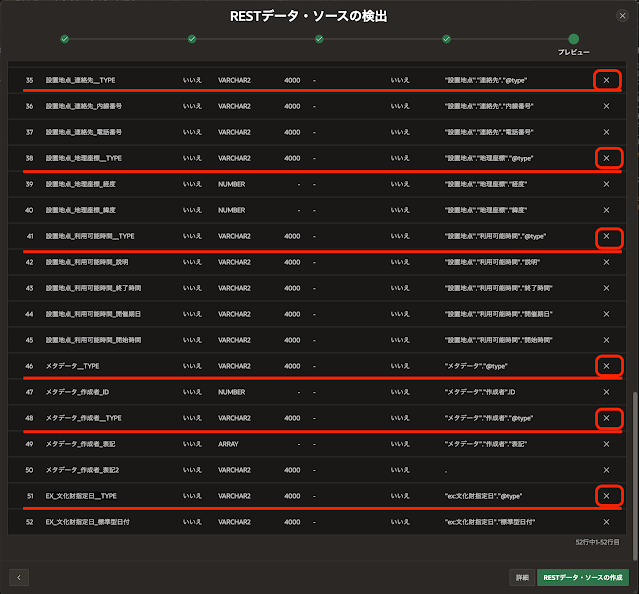Click the X icon for row 40 地理座標_緯度
This screenshot has width=639, height=594.
[x=606, y=210]
